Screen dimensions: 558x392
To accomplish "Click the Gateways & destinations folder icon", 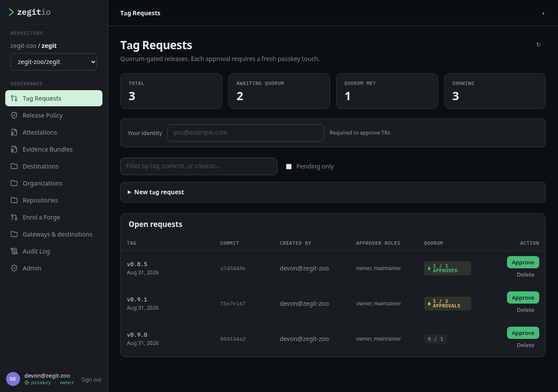I will [x=14, y=234].
